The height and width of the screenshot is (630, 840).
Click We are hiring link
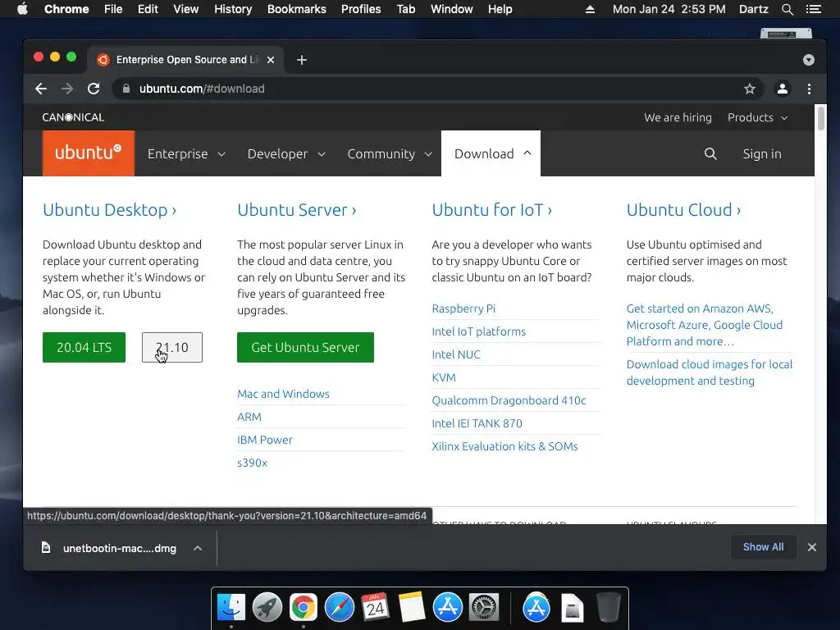(x=678, y=117)
